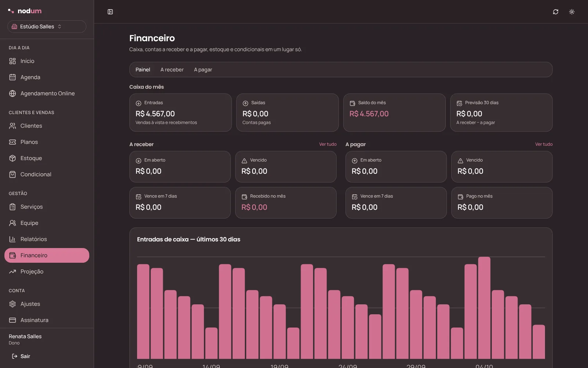Screen dimensions: 588x368
Task: Click the Sair logout button
Action: [21, 356]
